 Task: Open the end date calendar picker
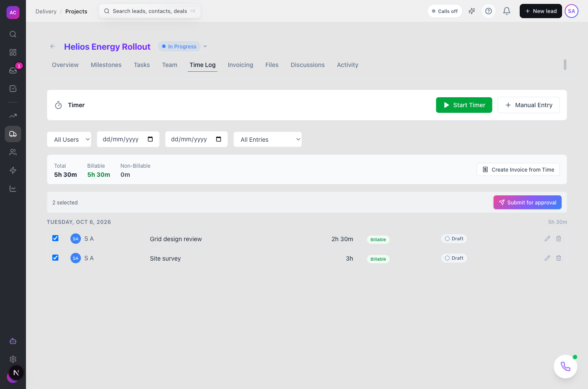pos(219,139)
